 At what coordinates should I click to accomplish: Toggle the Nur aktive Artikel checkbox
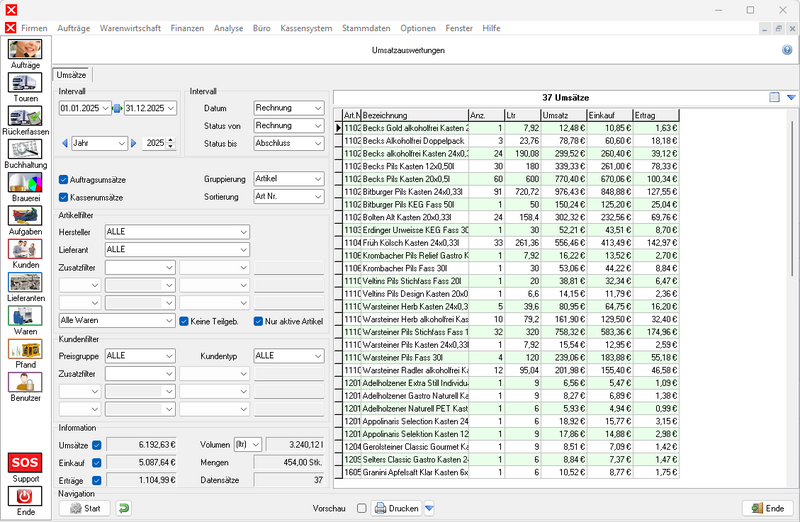click(x=258, y=321)
